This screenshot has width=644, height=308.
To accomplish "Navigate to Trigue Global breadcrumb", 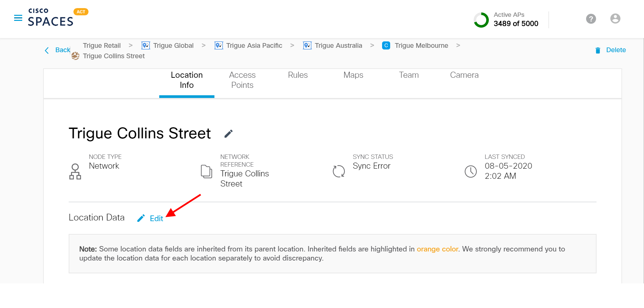I will (173, 45).
